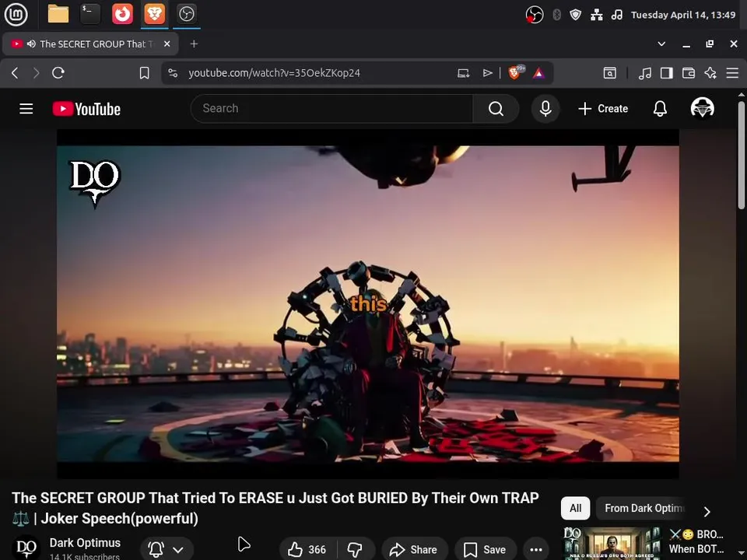Open the YouTube guide hamburger menu
747x560 pixels.
pyautogui.click(x=26, y=109)
